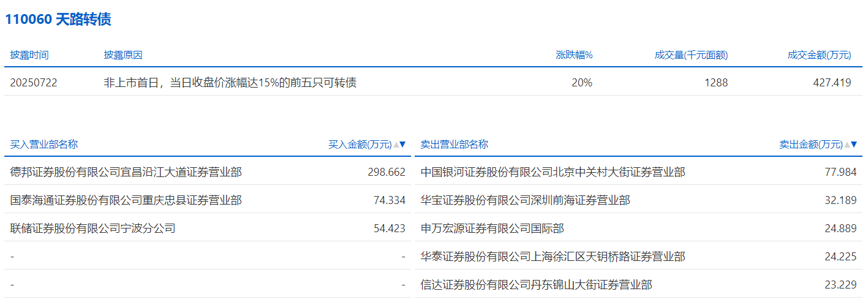Open 联储证券 宁波分公司 entry
The width and height of the screenshot is (868, 302).
pos(93,228)
